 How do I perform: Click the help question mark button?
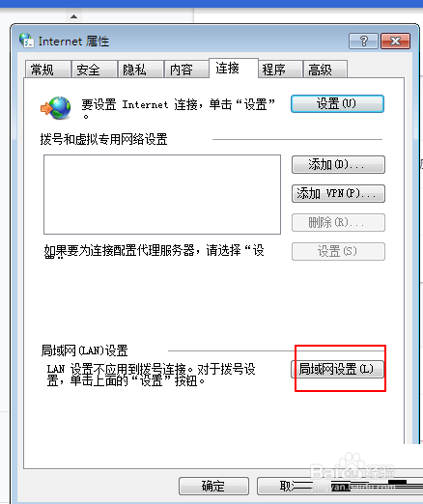[363, 42]
